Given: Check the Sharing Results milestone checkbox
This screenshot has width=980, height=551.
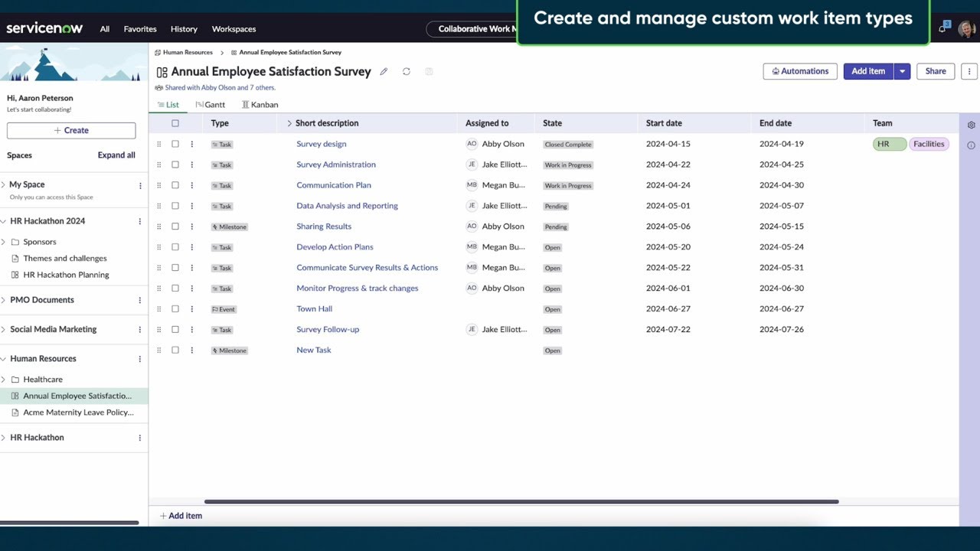Looking at the screenshot, I should click(175, 226).
